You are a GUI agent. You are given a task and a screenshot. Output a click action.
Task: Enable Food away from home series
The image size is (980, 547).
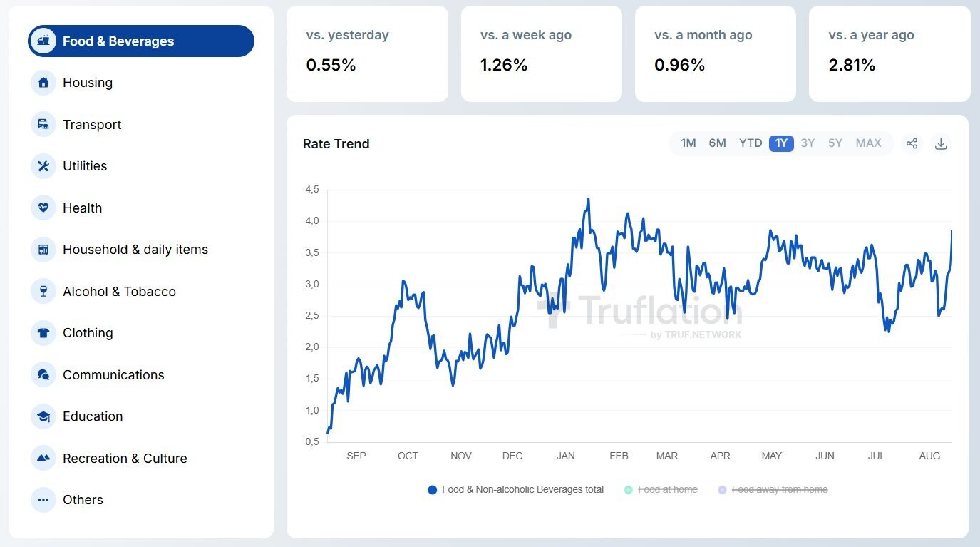point(773,490)
